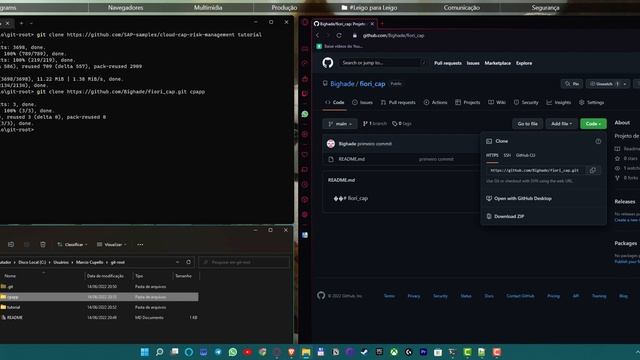Select the GitHub CLI clone tab
Viewport: 640px width, 360px height.
click(525, 156)
